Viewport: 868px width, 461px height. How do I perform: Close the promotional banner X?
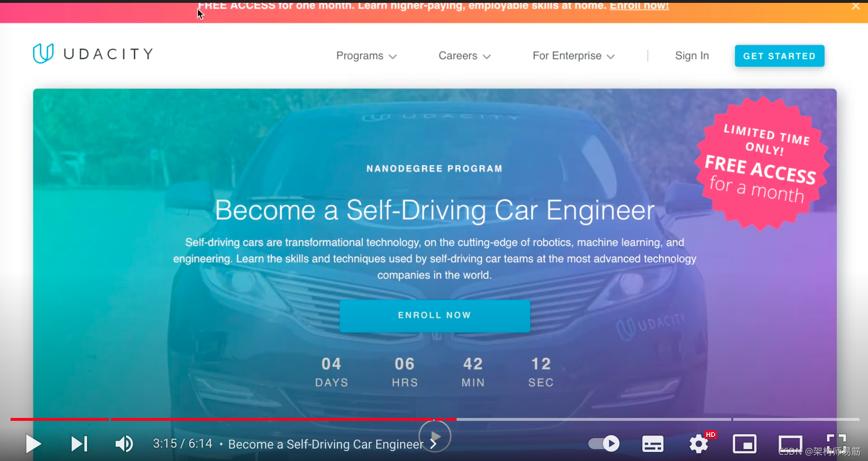tap(856, 6)
